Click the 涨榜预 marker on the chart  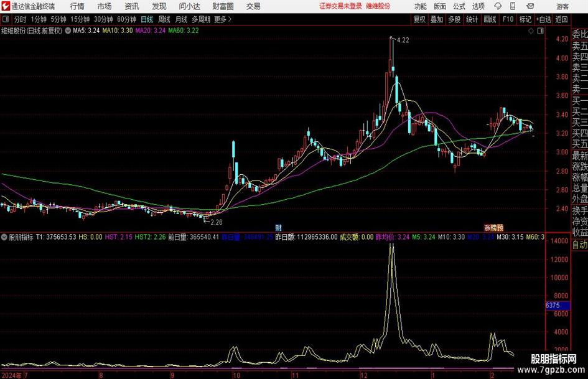494,228
